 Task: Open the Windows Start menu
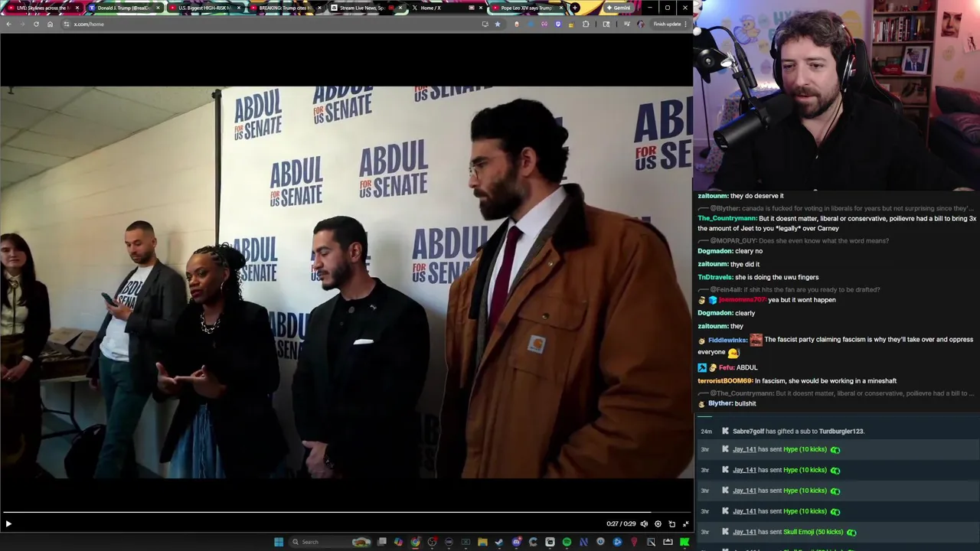[x=279, y=542]
